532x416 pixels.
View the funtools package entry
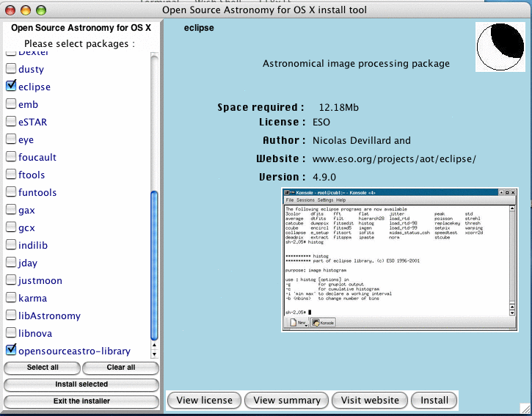37,193
